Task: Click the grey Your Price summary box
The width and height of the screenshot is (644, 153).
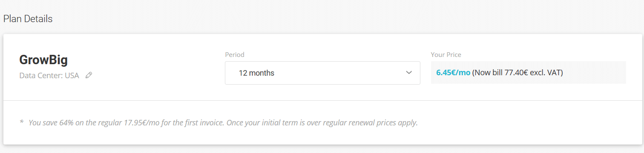Action: [x=529, y=73]
